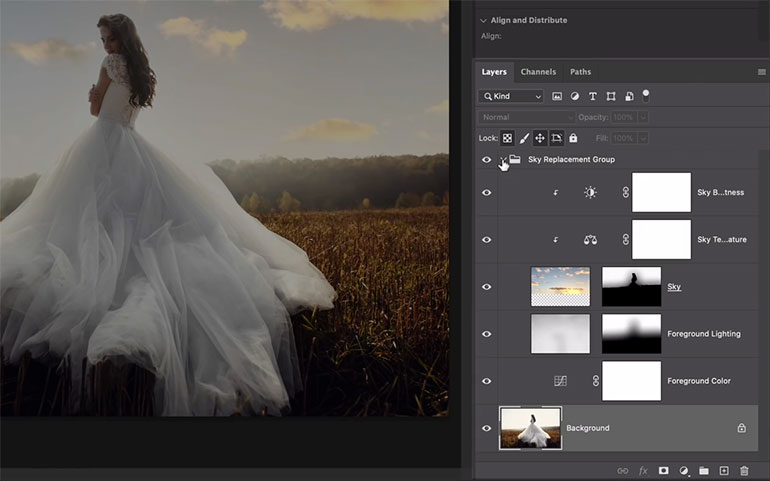770x481 pixels.
Task: Switch to the Channels tab
Action: click(x=538, y=72)
